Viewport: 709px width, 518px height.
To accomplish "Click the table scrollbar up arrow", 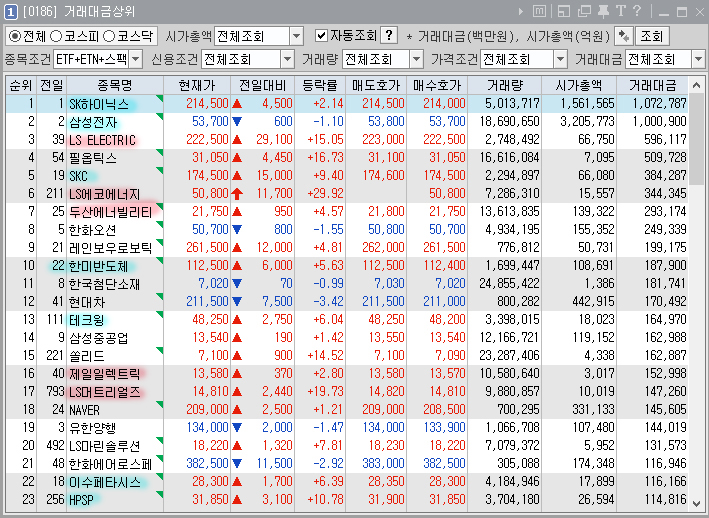I will coord(696,85).
